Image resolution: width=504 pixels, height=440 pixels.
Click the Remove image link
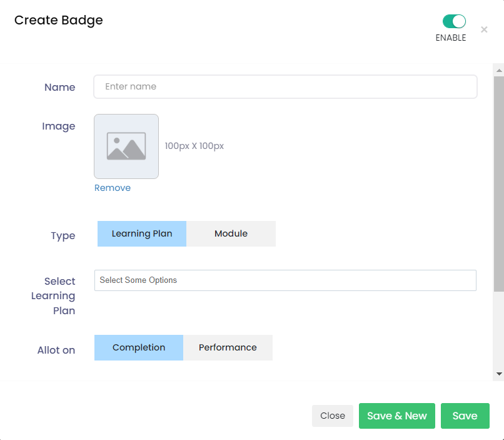113,188
